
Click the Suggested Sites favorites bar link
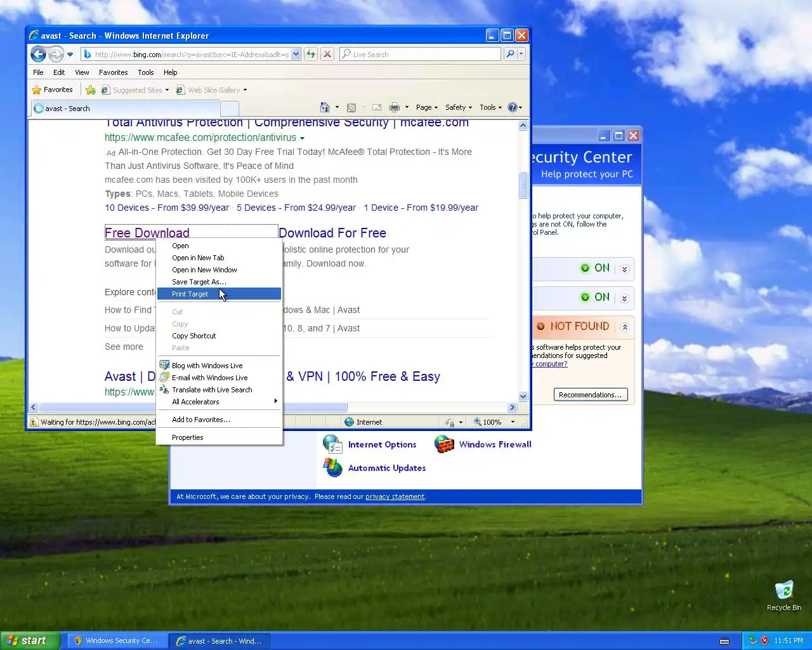135,90
